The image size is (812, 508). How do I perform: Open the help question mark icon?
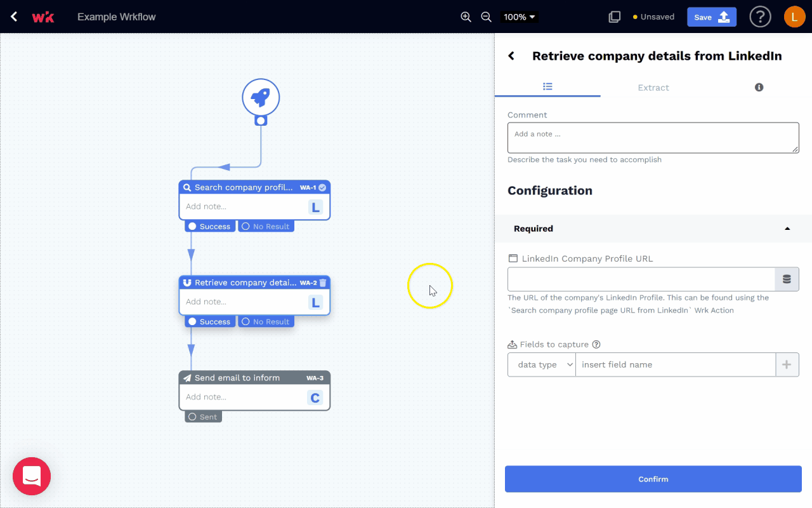coord(760,17)
